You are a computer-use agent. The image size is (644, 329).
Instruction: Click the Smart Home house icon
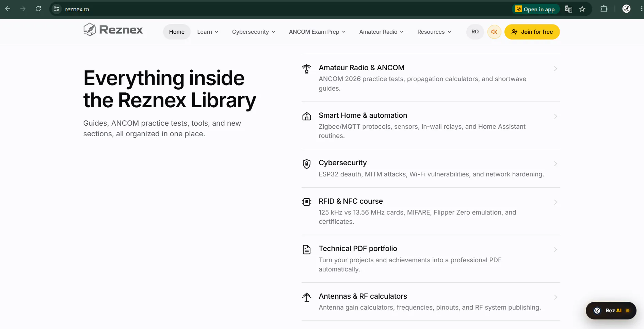tap(307, 116)
